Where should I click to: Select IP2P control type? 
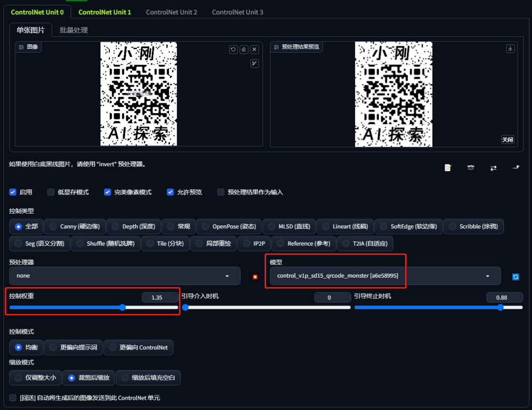tap(254, 244)
